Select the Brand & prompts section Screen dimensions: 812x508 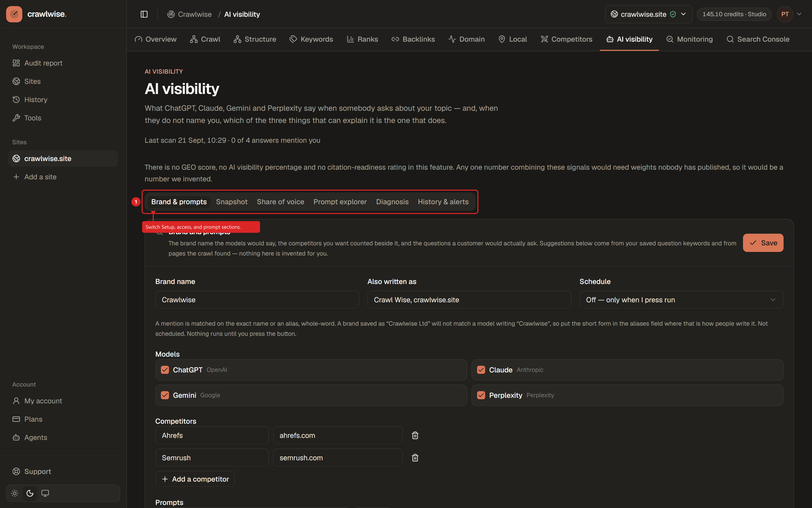[x=179, y=202]
